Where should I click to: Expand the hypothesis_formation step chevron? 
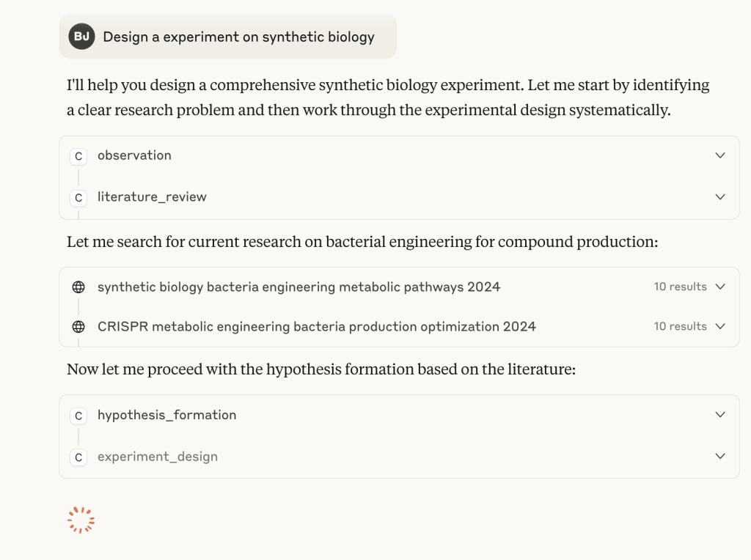[x=720, y=414]
